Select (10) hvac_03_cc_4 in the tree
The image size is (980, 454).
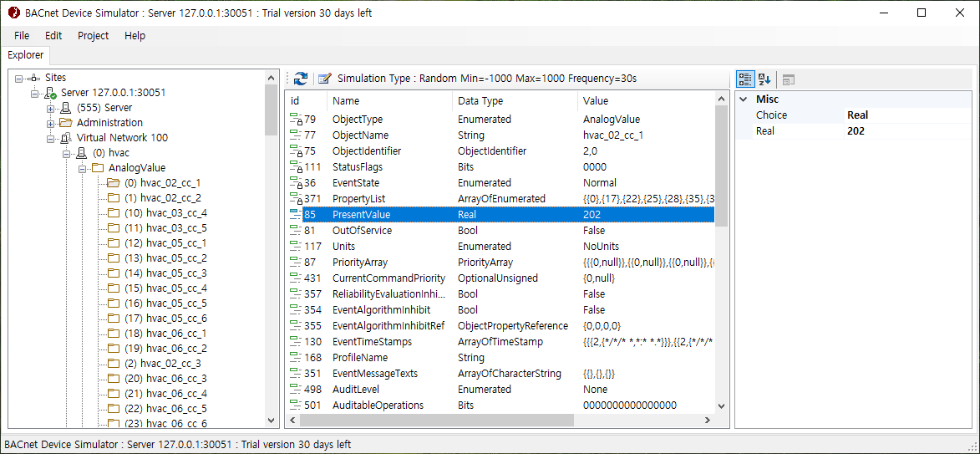click(x=165, y=213)
